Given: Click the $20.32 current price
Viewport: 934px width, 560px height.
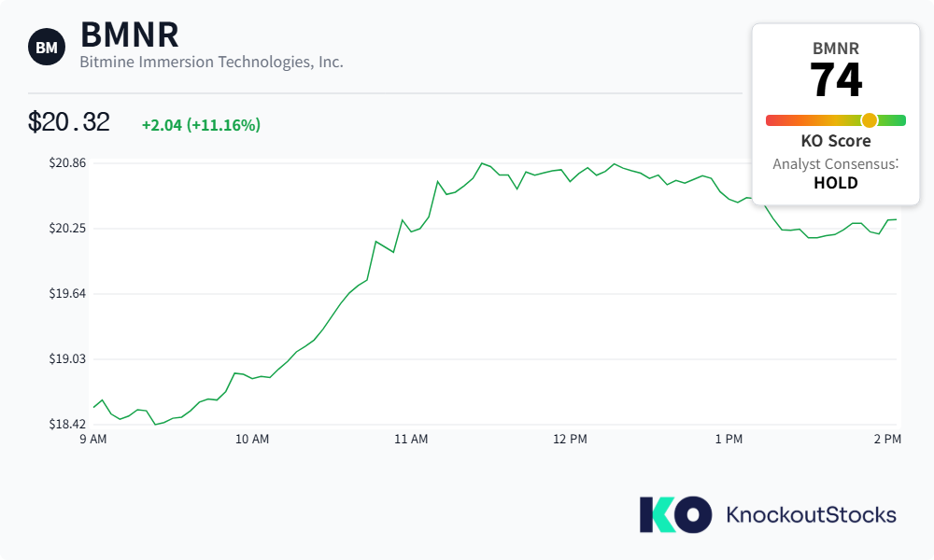Looking at the screenshot, I should pyautogui.click(x=69, y=122).
